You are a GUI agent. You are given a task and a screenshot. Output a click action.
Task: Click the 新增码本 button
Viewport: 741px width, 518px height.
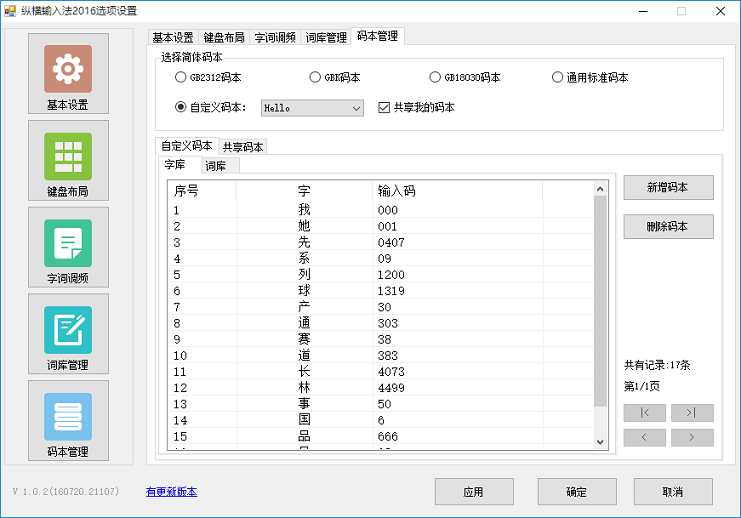[x=668, y=187]
